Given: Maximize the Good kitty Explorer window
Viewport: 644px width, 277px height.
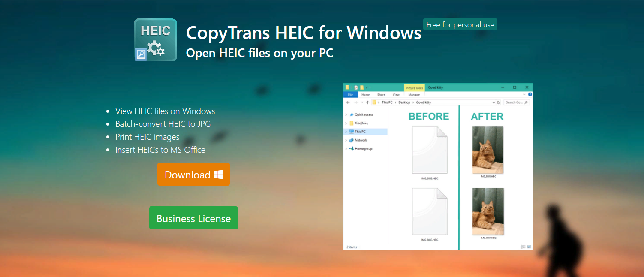Looking at the screenshot, I should click(x=515, y=87).
